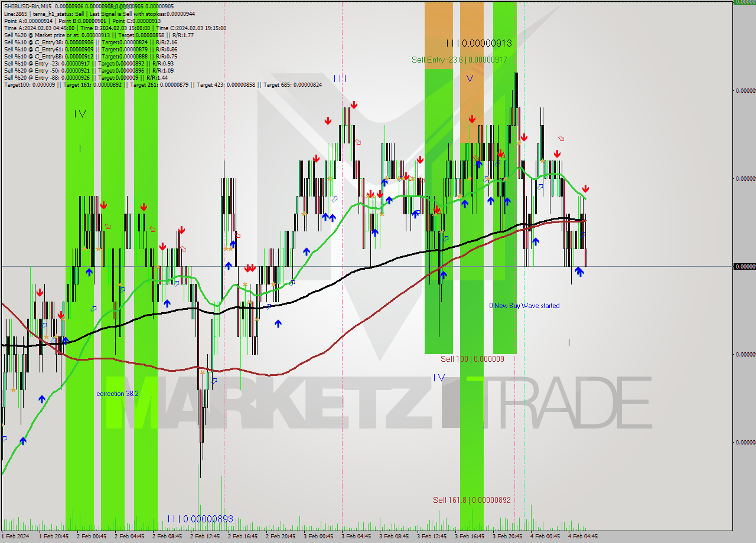
Task: Click '2 Feb 16:45' on the time axis
Action: (x=243, y=537)
